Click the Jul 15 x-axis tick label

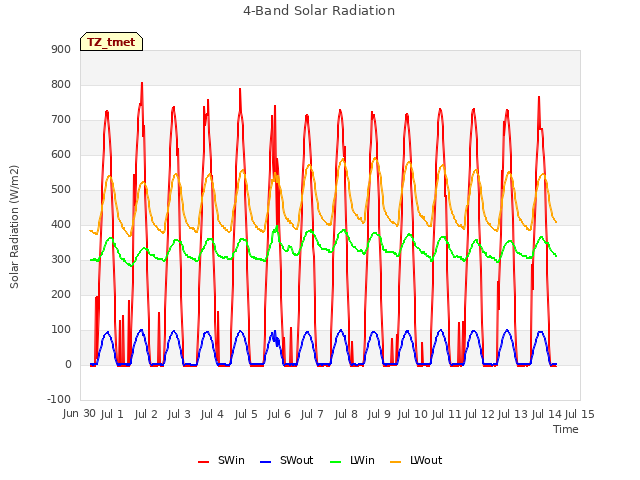pos(580,414)
